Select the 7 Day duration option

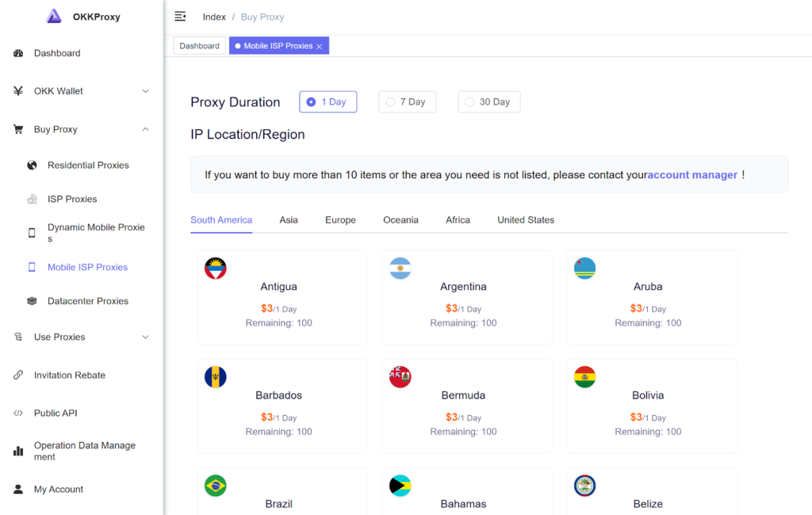407,102
